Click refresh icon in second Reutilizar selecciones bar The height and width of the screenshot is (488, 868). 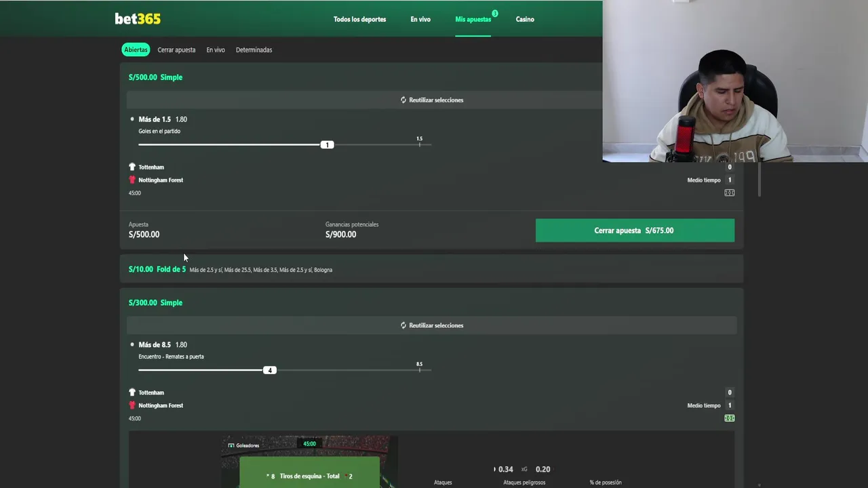coord(403,325)
